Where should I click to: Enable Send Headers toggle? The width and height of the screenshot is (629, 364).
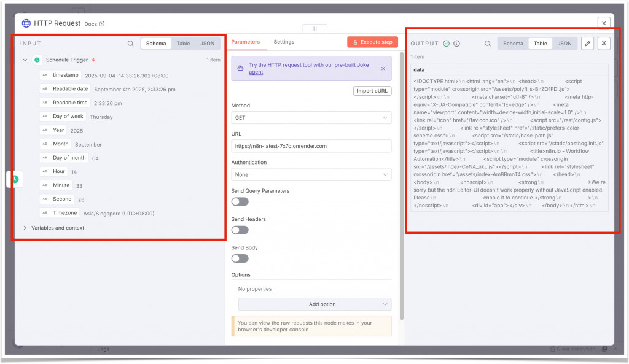[240, 230]
